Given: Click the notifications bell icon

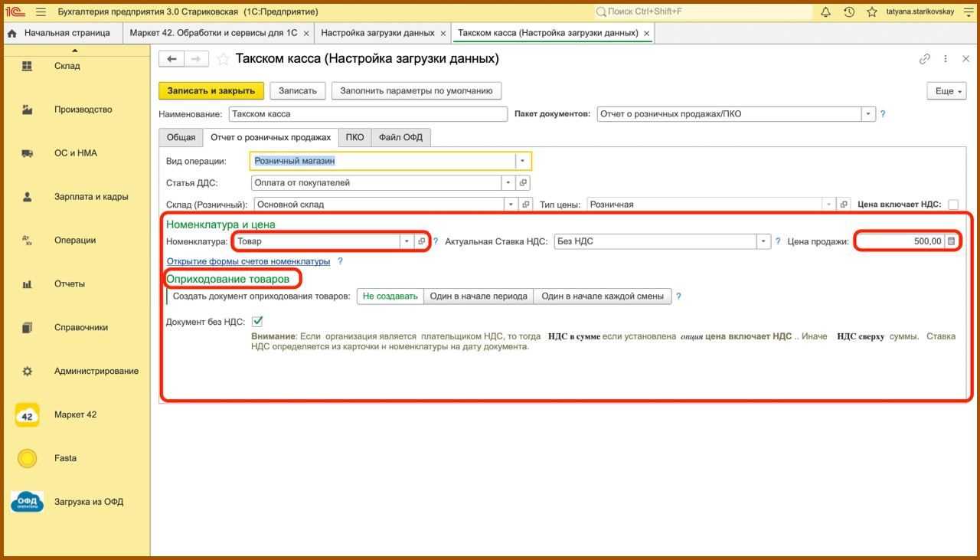Looking at the screenshot, I should (825, 12).
